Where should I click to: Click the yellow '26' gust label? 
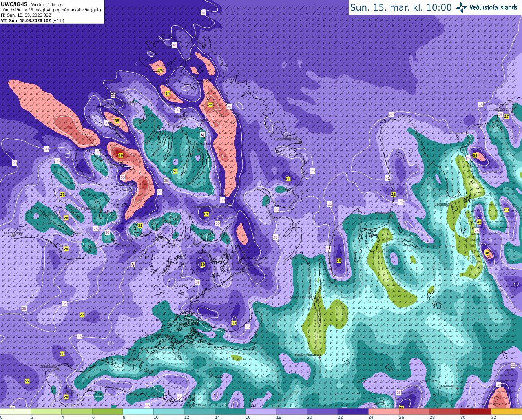(x=175, y=171)
